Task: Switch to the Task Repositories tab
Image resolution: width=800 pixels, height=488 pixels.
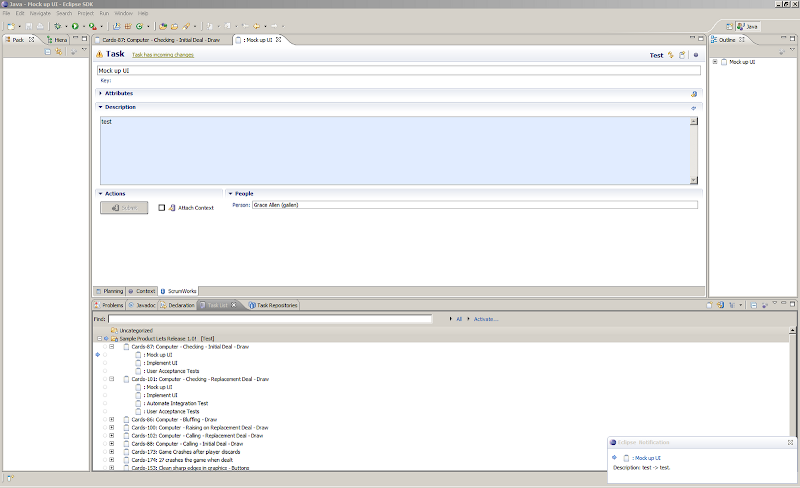Action: [x=275, y=305]
